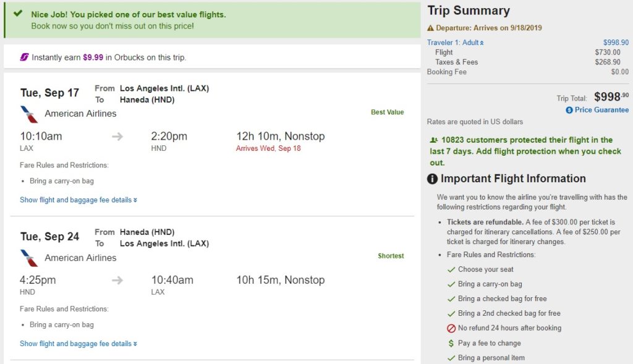Click the arrow icon between 10:10am and 2:20pm
This screenshot has width=633, height=364.
click(117, 137)
